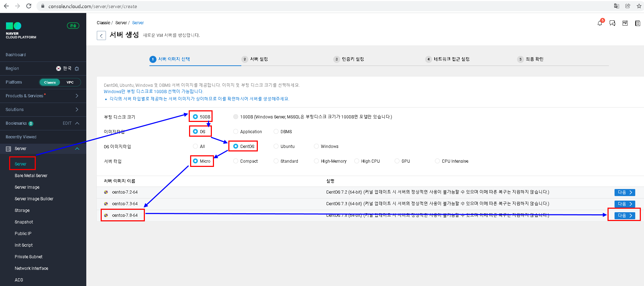Select Micro server type
Viewport: 644px width, 286px height.
195,161
